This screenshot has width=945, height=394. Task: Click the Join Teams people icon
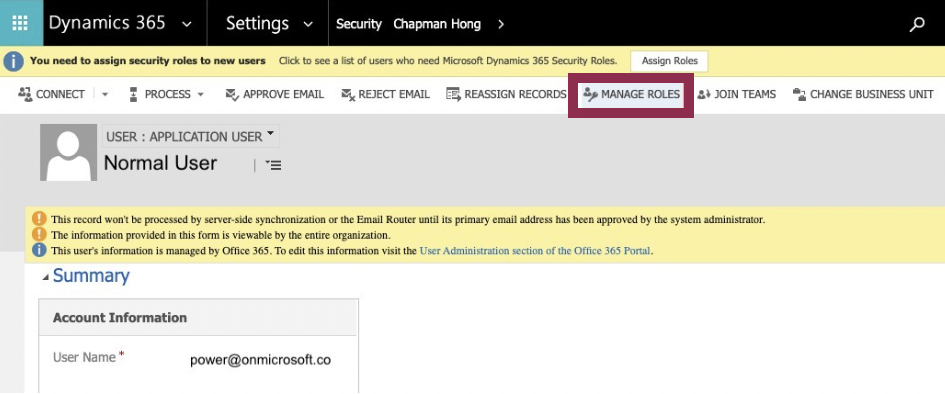(704, 95)
